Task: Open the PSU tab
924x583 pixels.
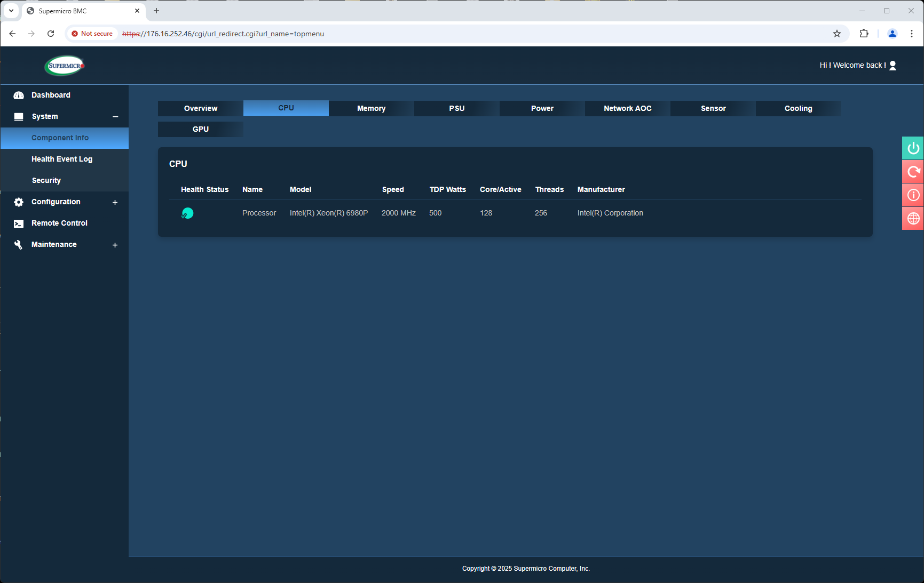Action: click(x=457, y=108)
